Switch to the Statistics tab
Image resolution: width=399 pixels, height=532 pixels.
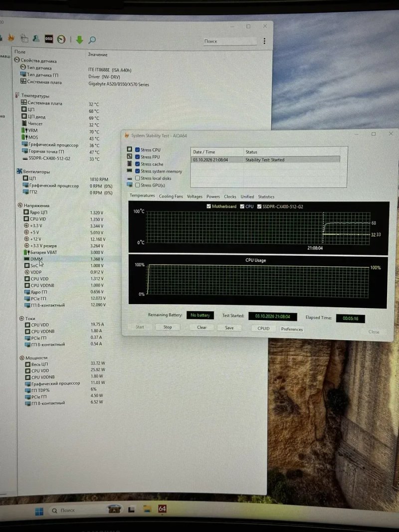266,196
